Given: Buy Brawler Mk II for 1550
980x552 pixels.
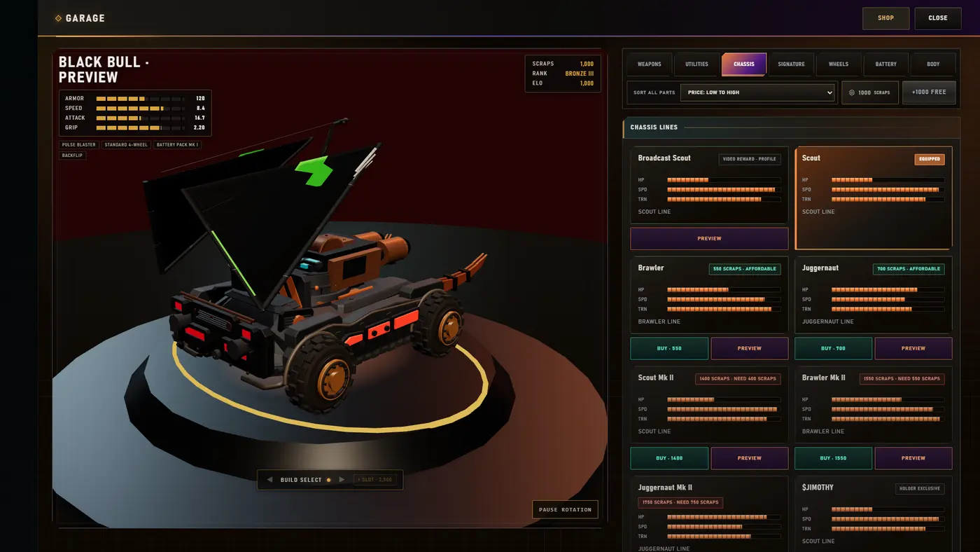Looking at the screenshot, I should click(833, 458).
